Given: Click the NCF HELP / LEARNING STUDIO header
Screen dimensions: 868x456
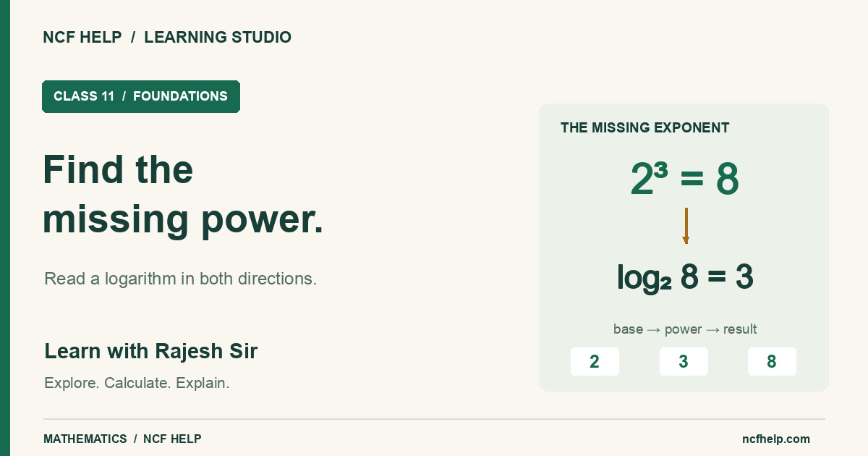Looking at the screenshot, I should click(x=167, y=38).
